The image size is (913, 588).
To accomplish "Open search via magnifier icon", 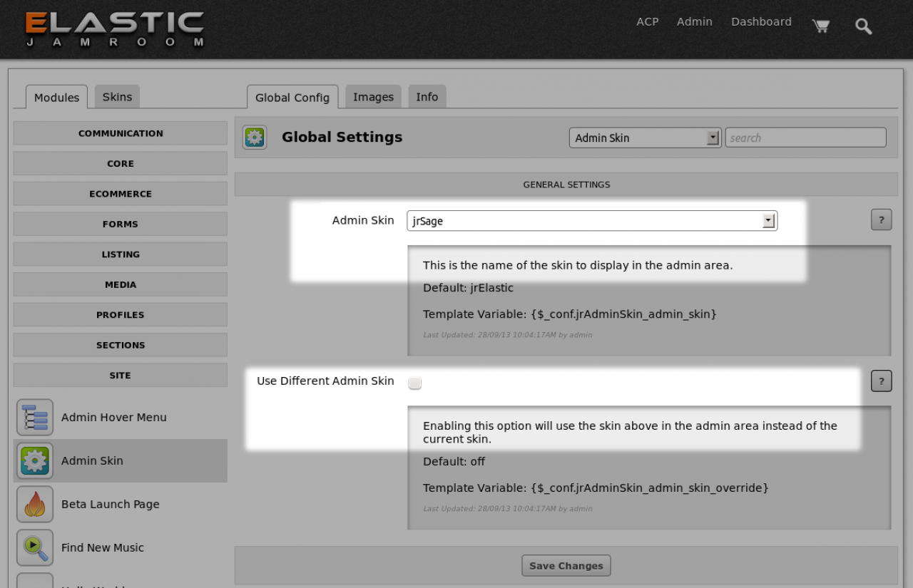I will (x=864, y=26).
